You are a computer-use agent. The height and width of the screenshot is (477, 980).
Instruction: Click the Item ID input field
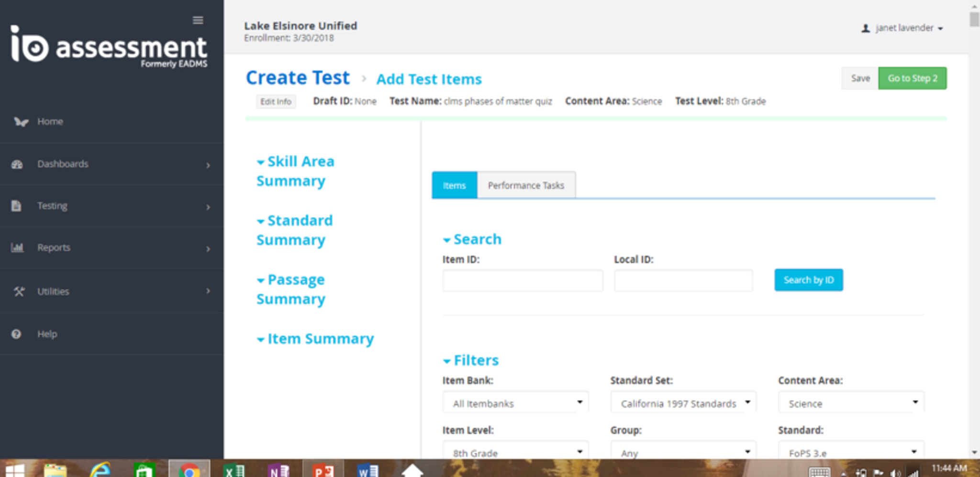pyautogui.click(x=522, y=281)
